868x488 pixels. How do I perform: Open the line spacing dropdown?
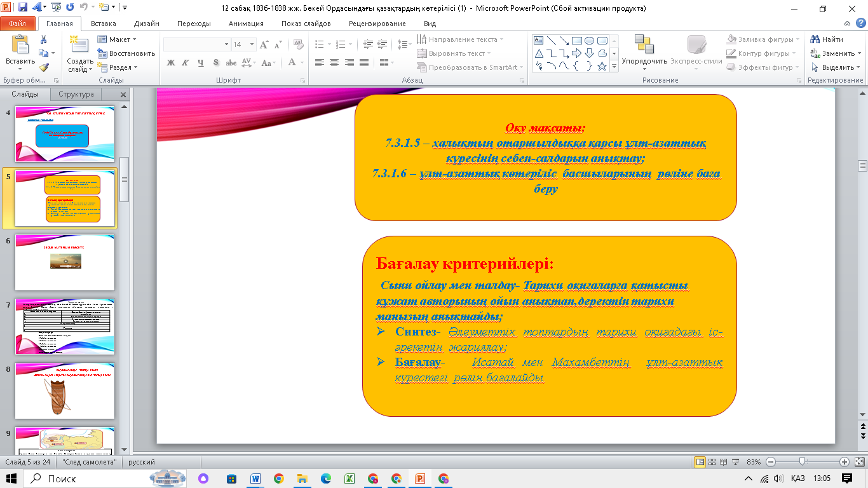click(x=404, y=44)
